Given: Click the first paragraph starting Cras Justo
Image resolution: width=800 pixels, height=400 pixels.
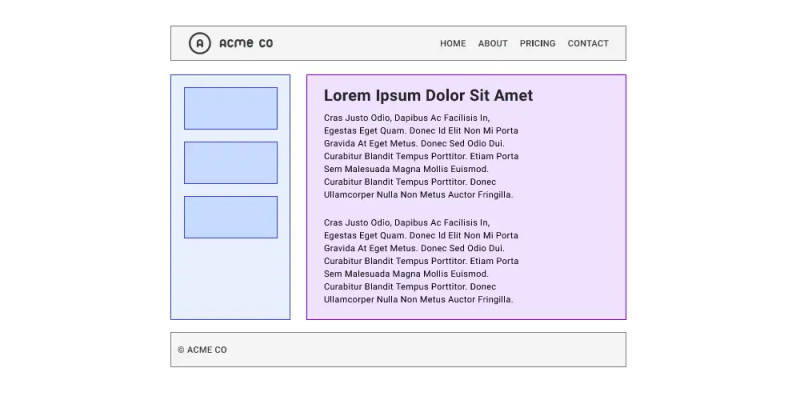Looking at the screenshot, I should pyautogui.click(x=421, y=156).
